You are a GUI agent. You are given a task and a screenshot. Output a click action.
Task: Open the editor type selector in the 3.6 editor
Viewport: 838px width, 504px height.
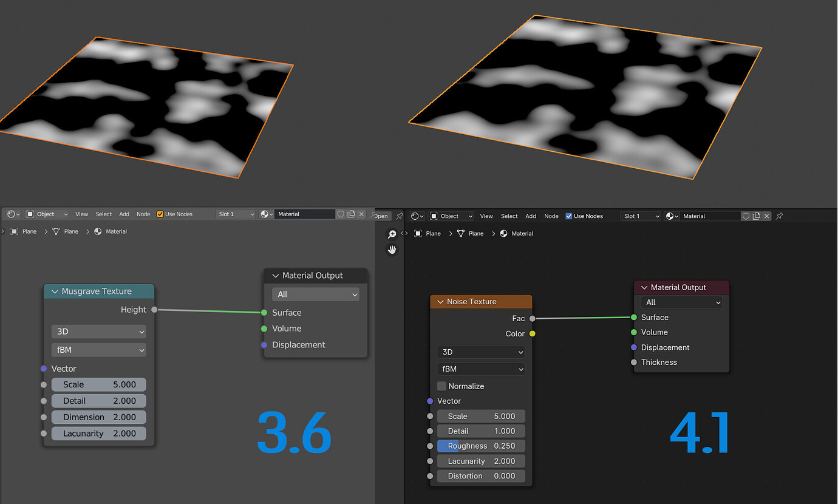pyautogui.click(x=13, y=214)
